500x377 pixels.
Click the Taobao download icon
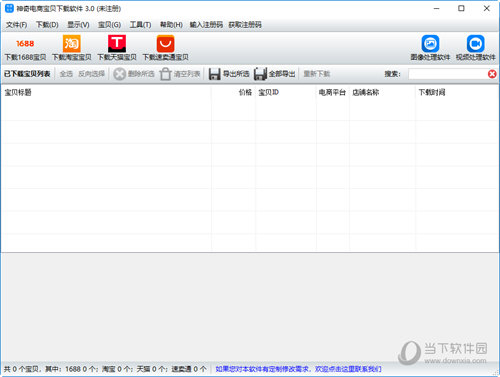coord(72,43)
